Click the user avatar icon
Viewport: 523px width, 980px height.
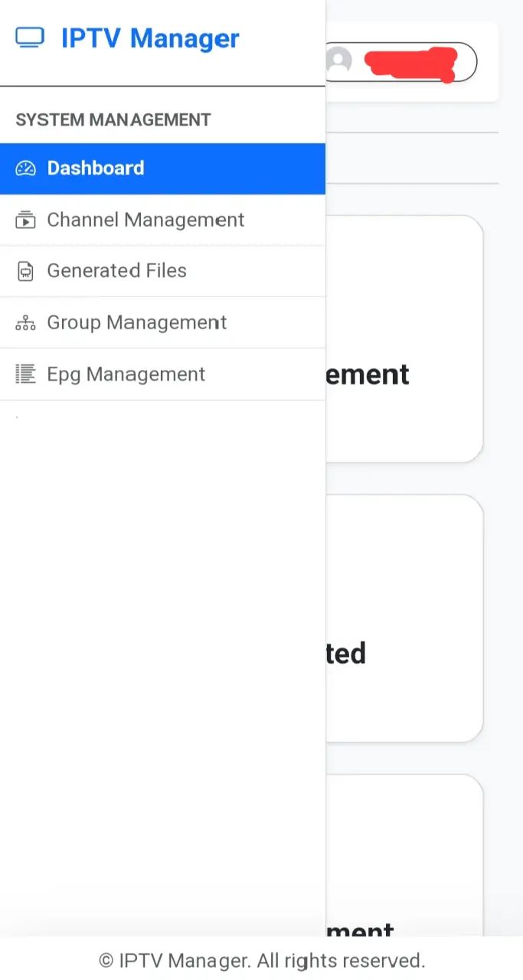[x=338, y=61]
